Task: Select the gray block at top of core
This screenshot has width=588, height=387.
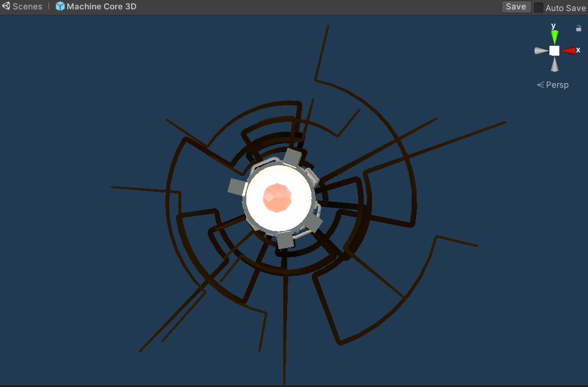Action: (x=292, y=157)
